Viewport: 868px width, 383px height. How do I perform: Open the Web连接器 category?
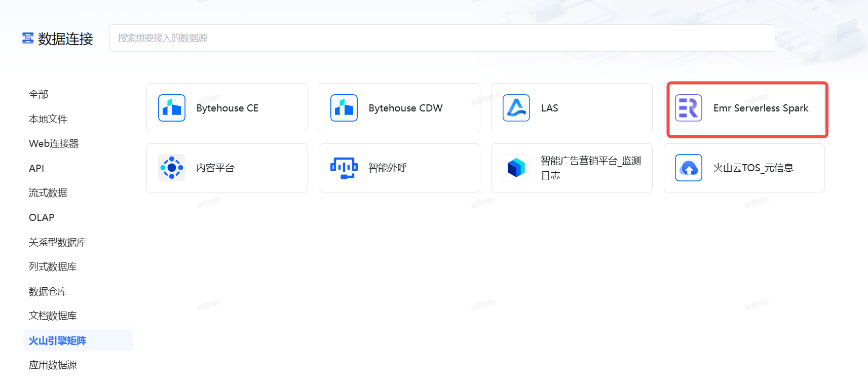54,143
